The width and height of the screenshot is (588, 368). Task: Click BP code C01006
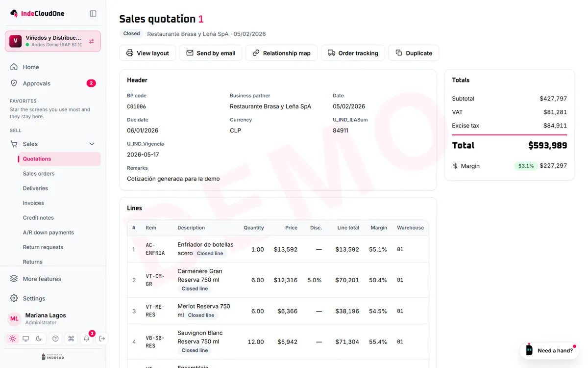coord(136,106)
